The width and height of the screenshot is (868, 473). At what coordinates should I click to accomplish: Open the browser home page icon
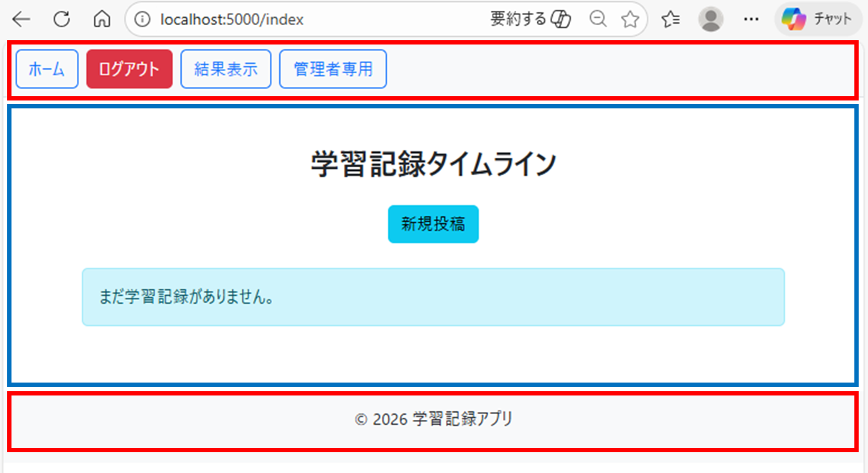pyautogui.click(x=102, y=19)
